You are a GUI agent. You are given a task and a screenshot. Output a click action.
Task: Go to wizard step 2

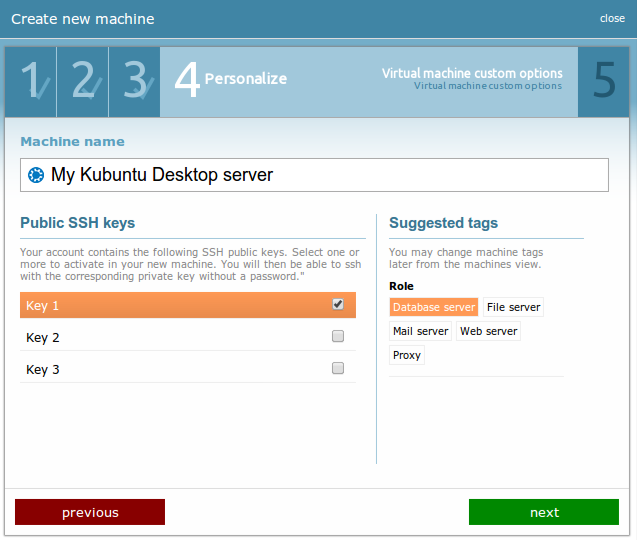click(x=83, y=82)
